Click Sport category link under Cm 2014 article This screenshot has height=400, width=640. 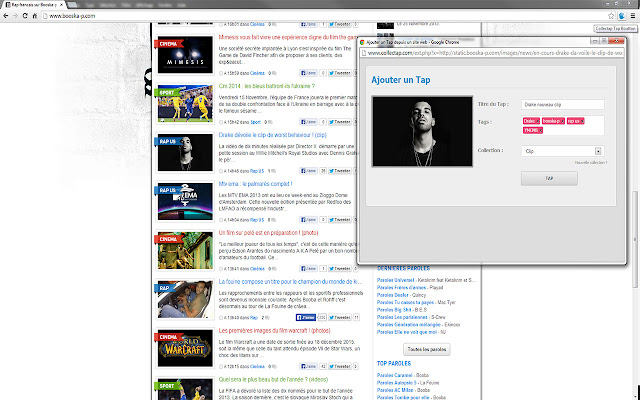(256, 122)
